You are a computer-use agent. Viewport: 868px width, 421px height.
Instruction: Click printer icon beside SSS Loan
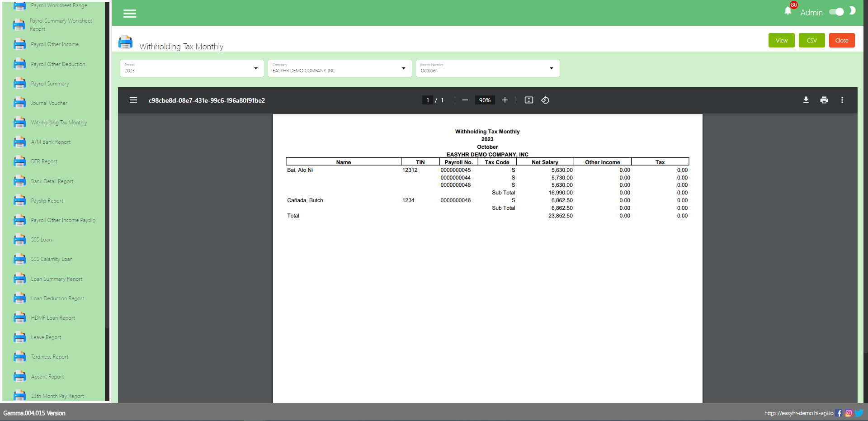(x=19, y=240)
